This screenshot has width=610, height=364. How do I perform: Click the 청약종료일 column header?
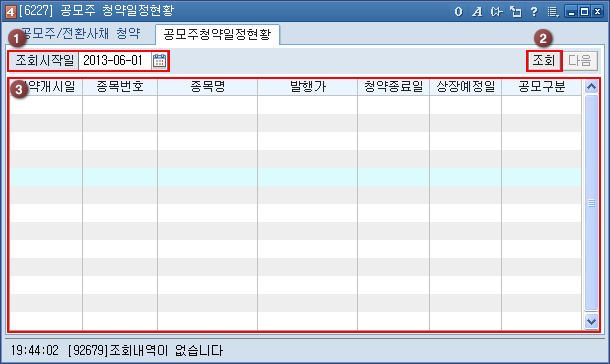tap(393, 87)
